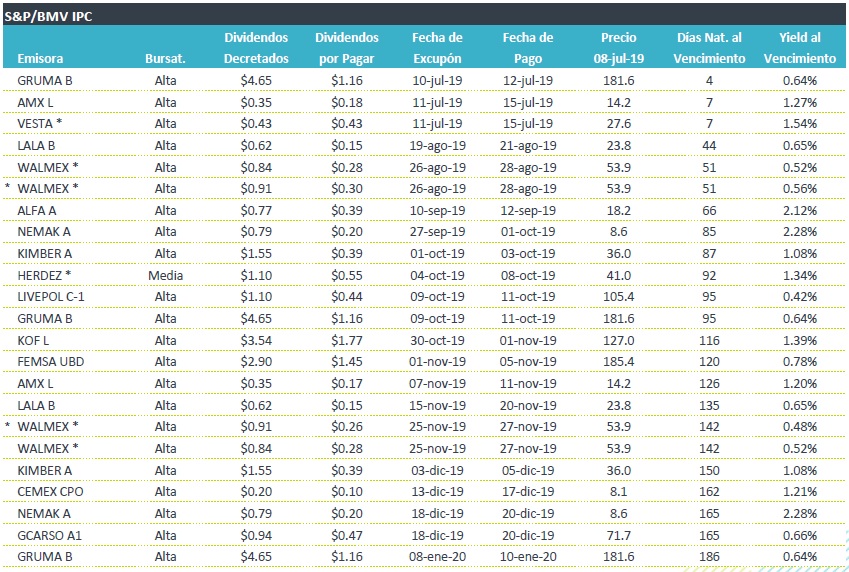Click the S&P/BMV IPC table title
This screenshot has height=572, width=849.
pyautogui.click(x=48, y=16)
